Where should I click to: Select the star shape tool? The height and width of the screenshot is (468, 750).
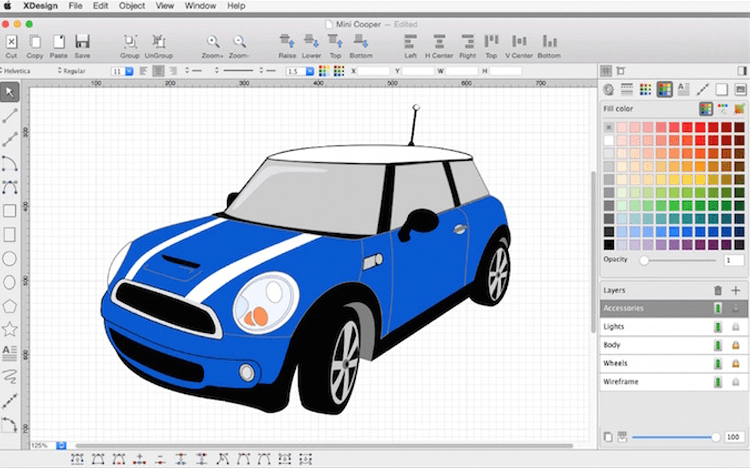click(x=10, y=329)
